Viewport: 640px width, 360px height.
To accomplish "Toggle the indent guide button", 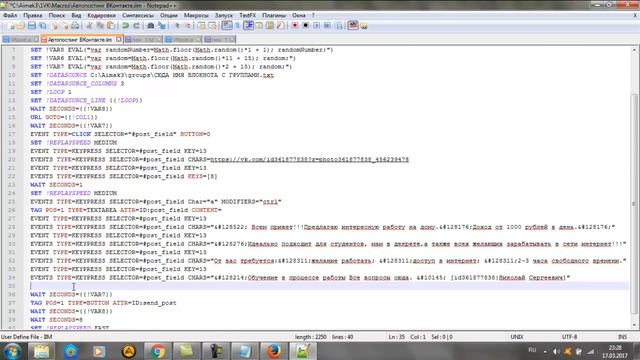I will click(249, 26).
